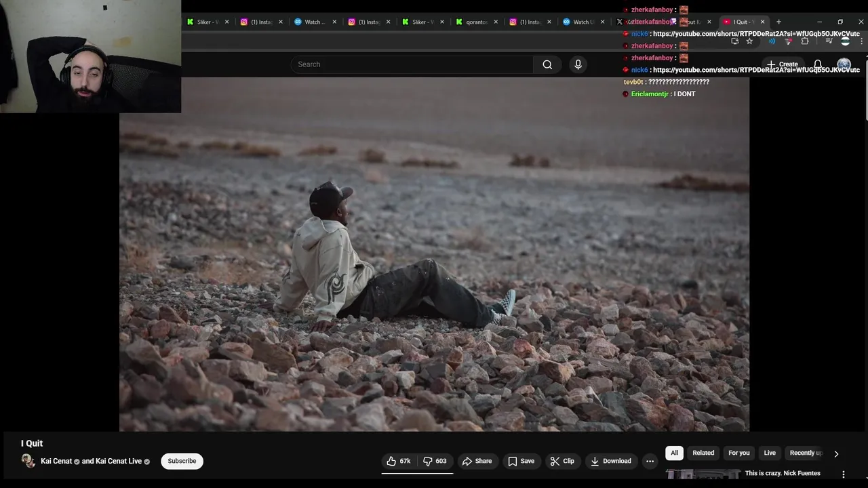
Task: Dislike the I Quit video
Action: pyautogui.click(x=435, y=461)
